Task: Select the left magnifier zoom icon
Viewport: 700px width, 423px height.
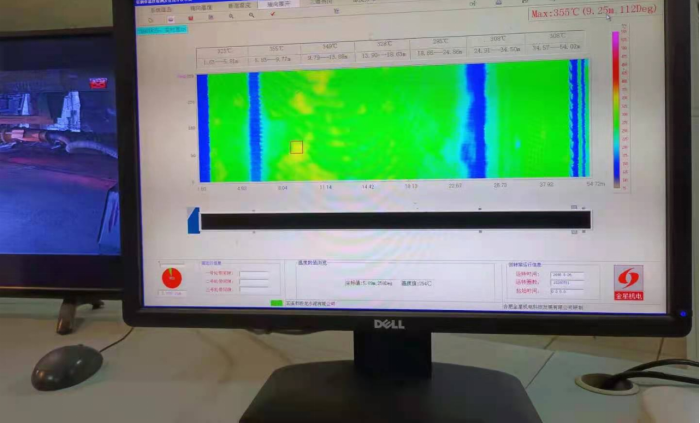Action: pos(231,17)
